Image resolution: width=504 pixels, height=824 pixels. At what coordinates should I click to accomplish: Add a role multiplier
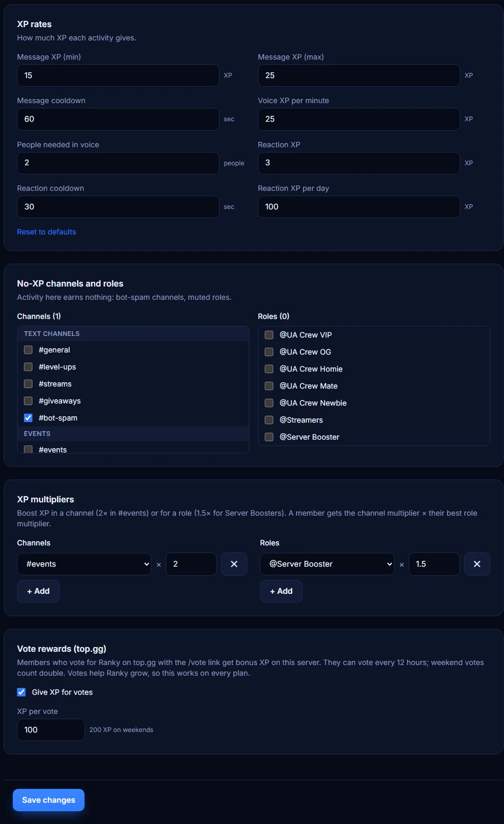point(281,591)
